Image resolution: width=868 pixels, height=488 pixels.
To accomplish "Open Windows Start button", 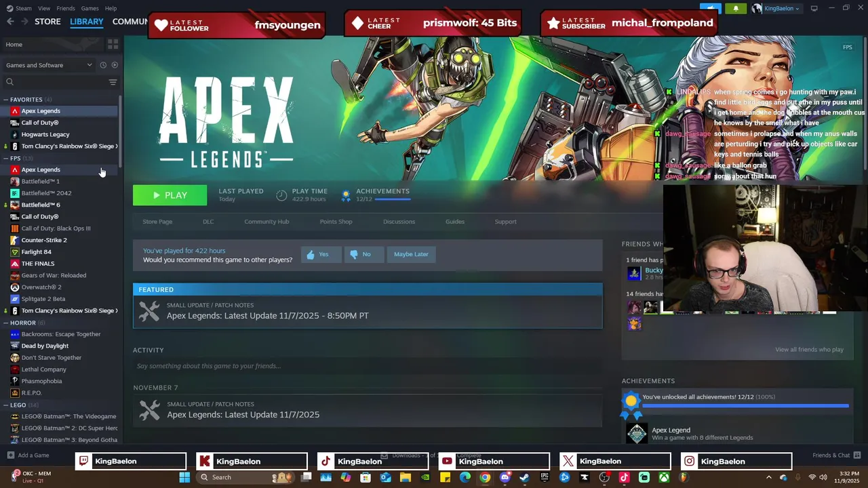I will pos(184,477).
